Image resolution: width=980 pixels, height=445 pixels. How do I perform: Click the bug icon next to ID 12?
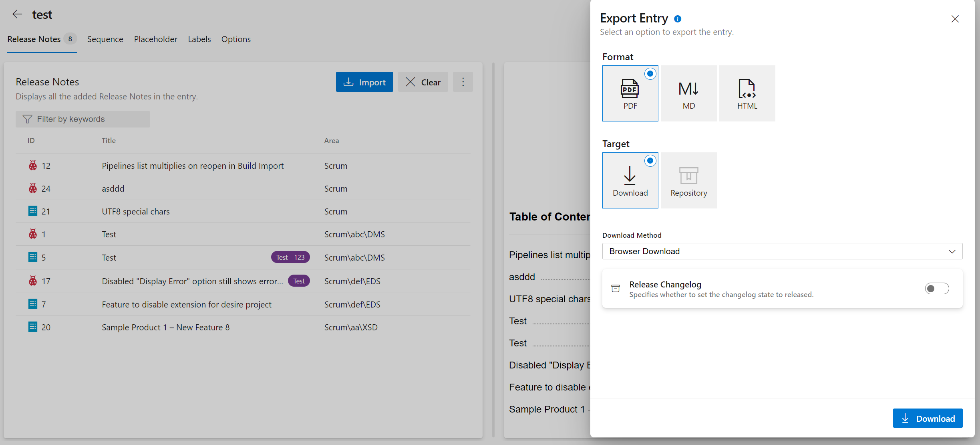(x=33, y=165)
